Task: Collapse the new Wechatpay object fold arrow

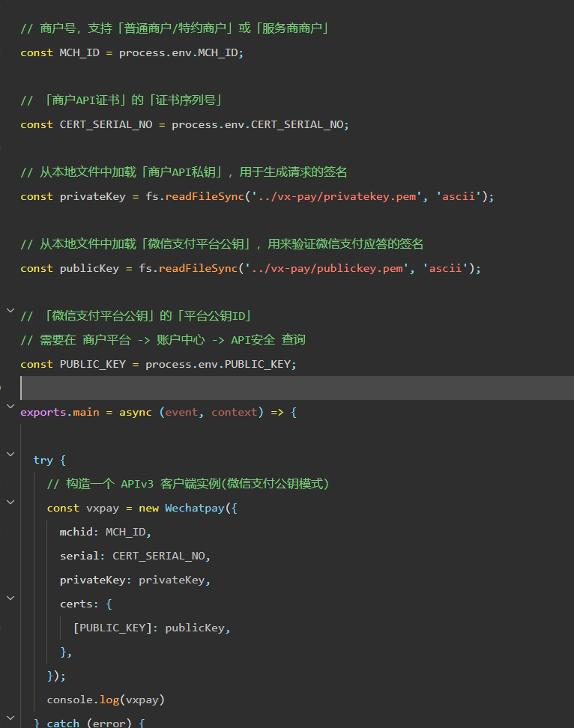Action: pyautogui.click(x=10, y=502)
